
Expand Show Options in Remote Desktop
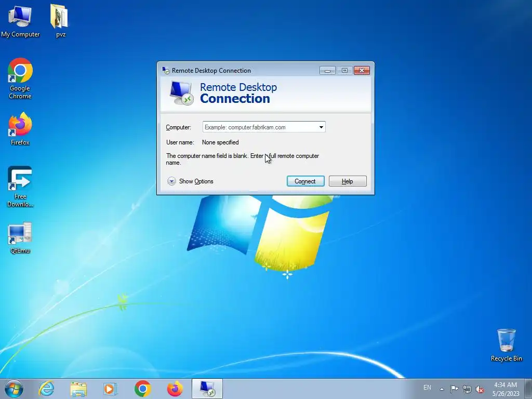[x=190, y=181]
